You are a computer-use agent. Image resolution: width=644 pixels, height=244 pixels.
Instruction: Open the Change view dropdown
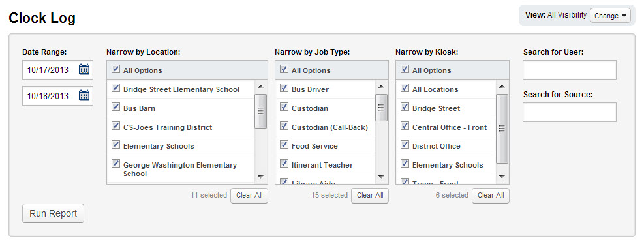click(x=610, y=16)
